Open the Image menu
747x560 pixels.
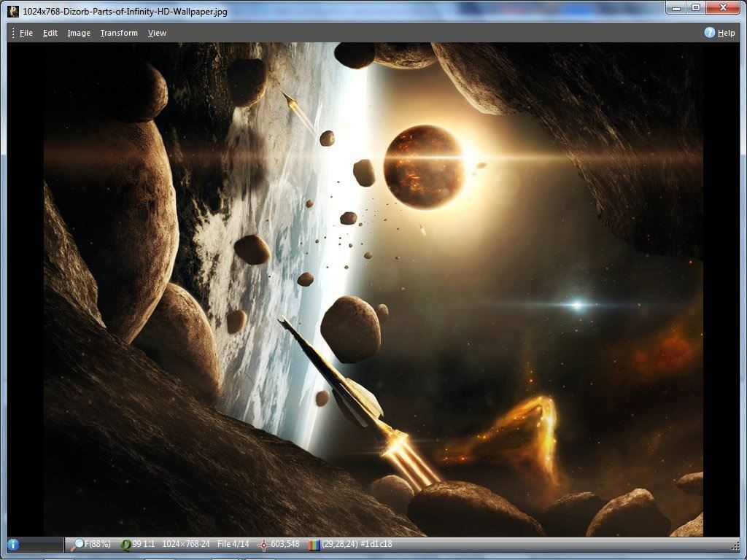coord(79,33)
